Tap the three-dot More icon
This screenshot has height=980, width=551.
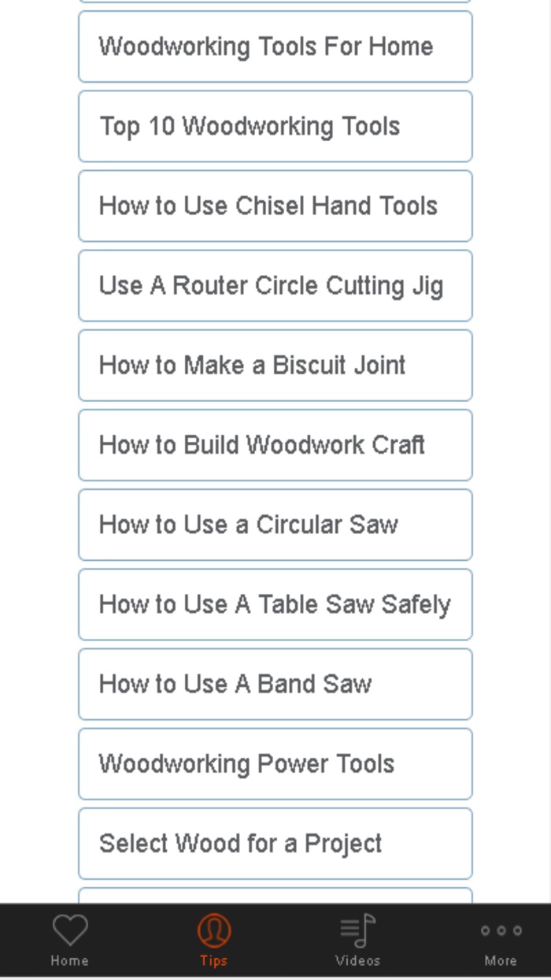(500, 930)
